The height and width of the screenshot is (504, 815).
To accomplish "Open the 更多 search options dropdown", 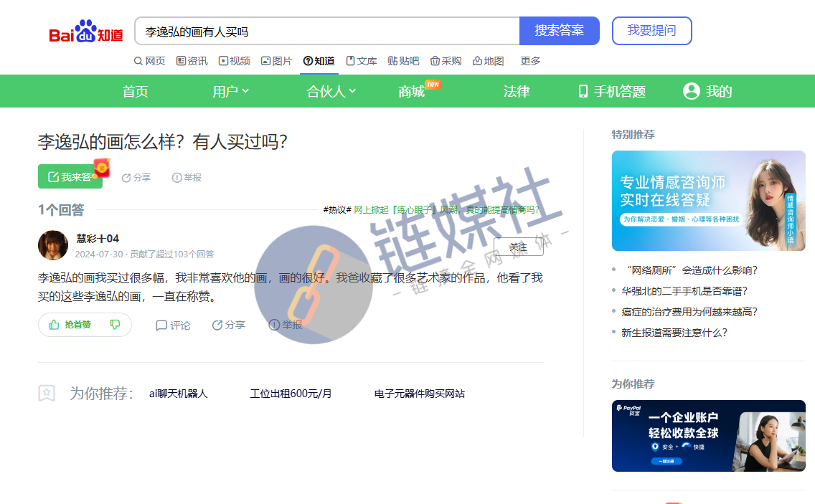I will point(529,61).
